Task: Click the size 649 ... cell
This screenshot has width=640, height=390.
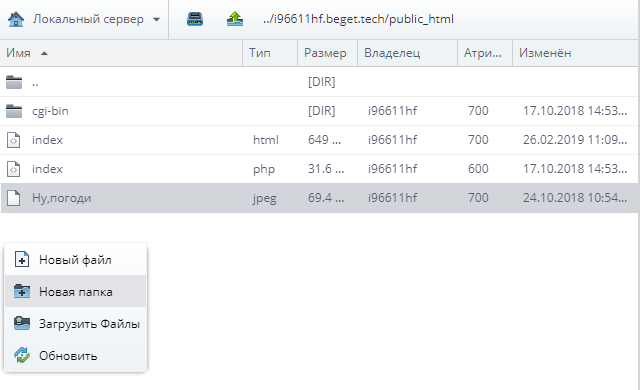Action: [324, 140]
